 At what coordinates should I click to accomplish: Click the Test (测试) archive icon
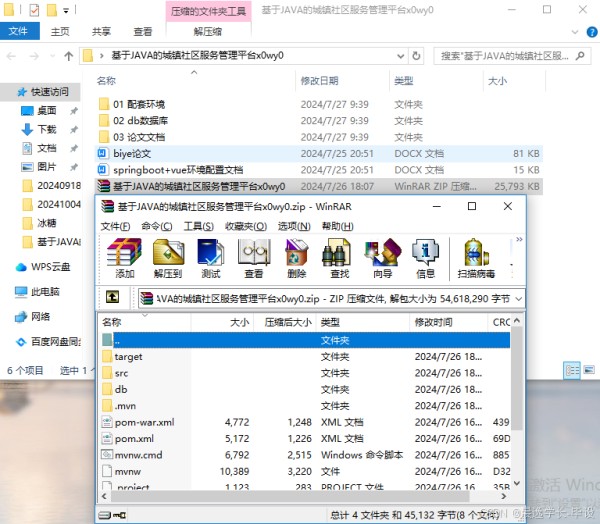coord(210,258)
